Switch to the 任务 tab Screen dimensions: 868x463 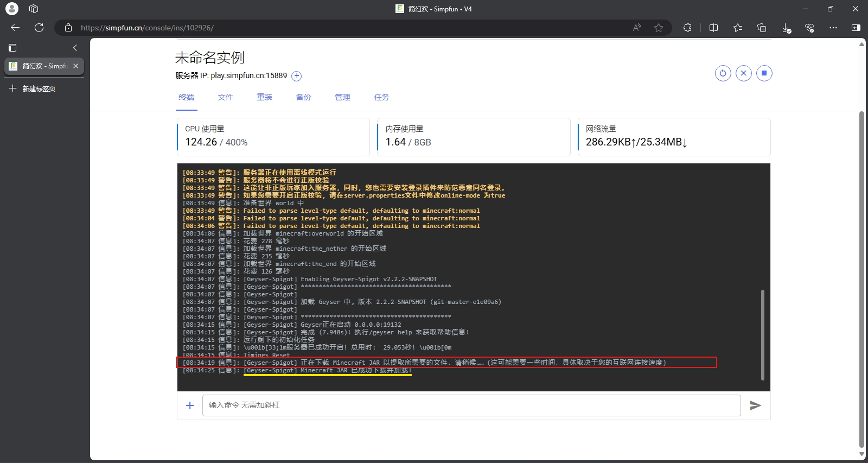pyautogui.click(x=381, y=97)
